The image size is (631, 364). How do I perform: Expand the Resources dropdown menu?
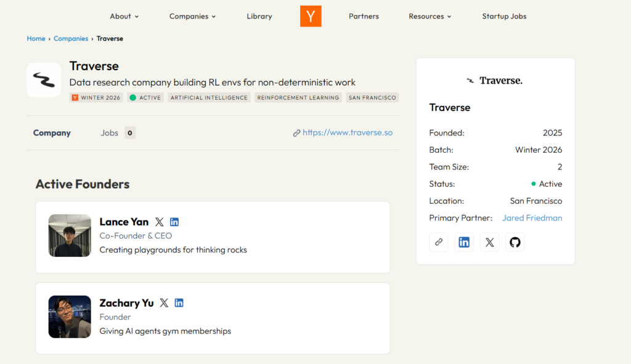point(429,16)
